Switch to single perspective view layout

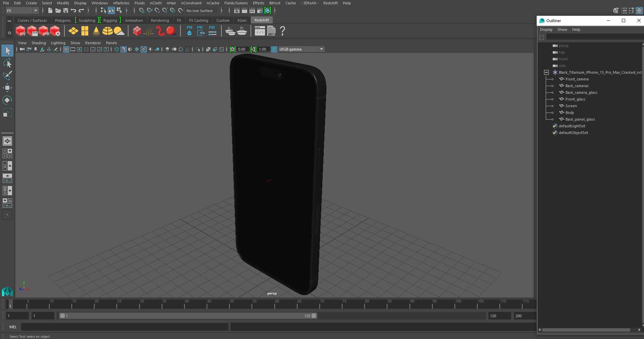(x=7, y=141)
